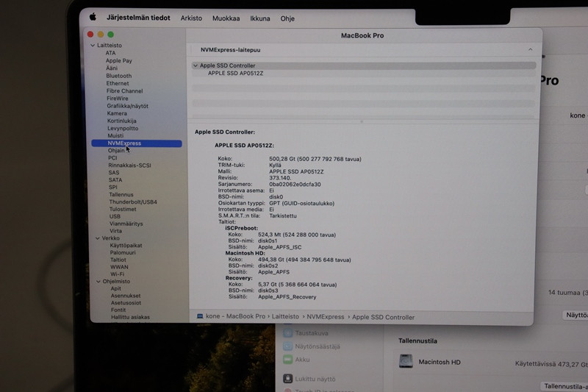Select the highlighted NVMExpress item

[x=137, y=143]
